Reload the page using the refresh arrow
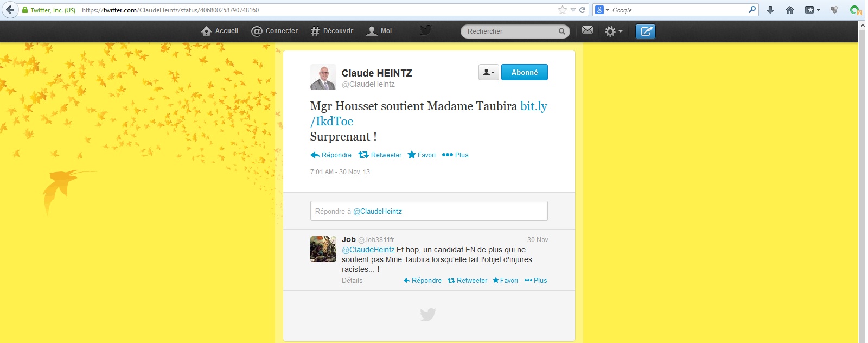Screen dimensions: 868x343 582,10
